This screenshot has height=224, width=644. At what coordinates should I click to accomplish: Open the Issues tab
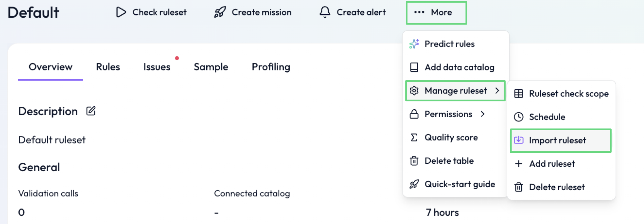pyautogui.click(x=157, y=67)
